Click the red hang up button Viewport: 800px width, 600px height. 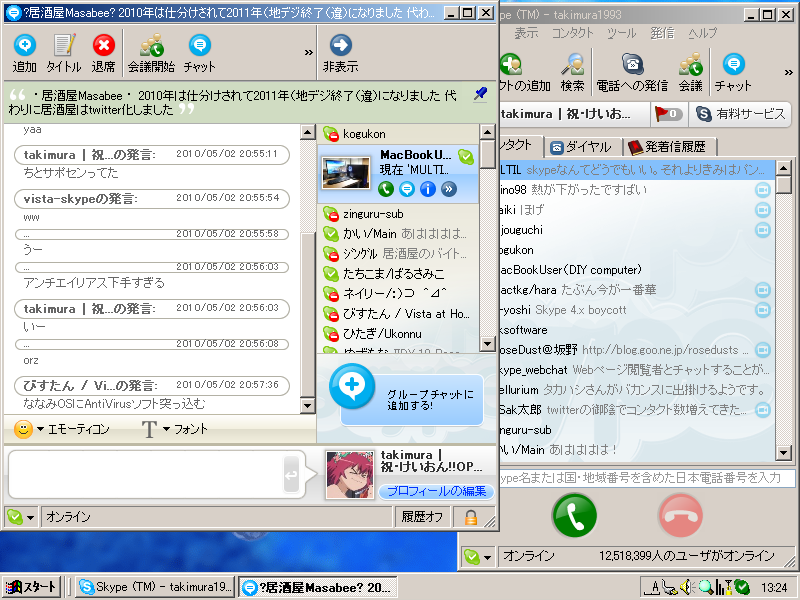681,515
